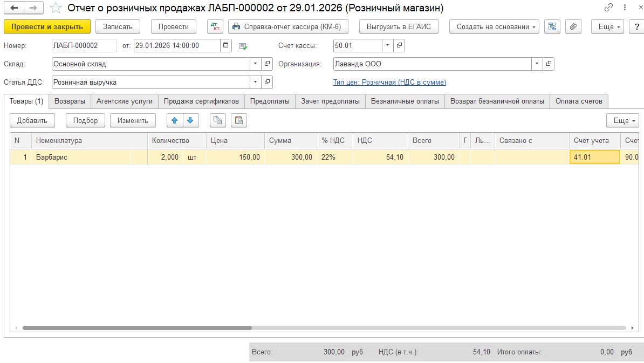Open help question mark button
The image size is (644, 363).
coord(636,26)
